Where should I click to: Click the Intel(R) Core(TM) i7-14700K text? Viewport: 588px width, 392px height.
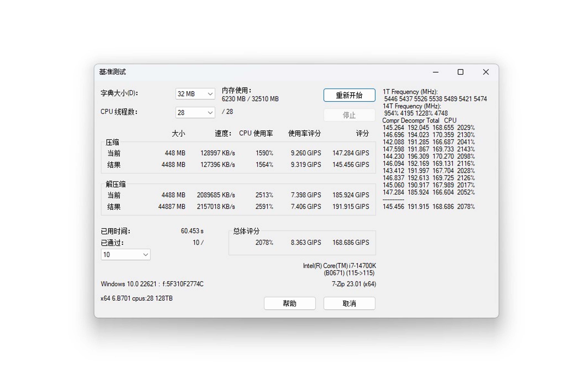(340, 266)
